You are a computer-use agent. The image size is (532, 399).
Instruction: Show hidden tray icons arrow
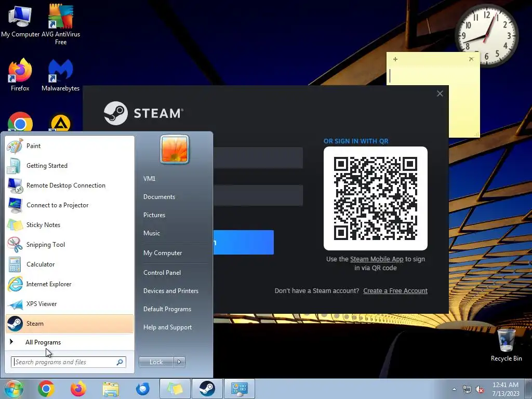pyautogui.click(x=454, y=389)
